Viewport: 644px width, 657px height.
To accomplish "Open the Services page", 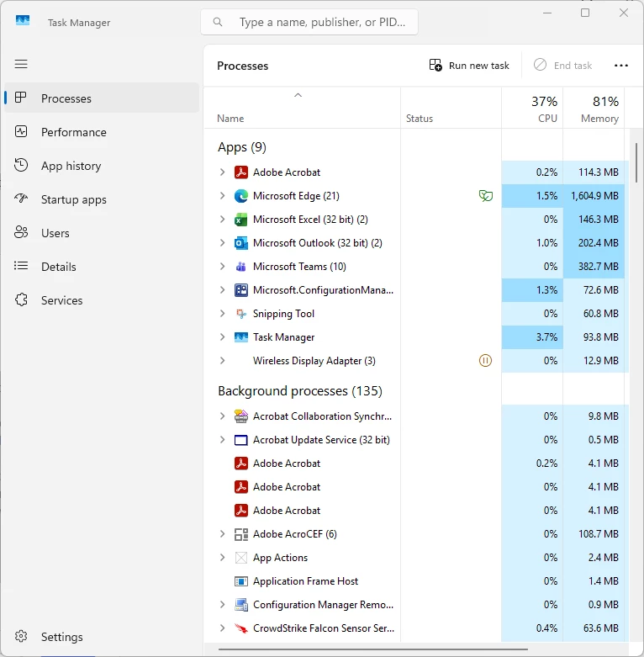I will [102, 300].
